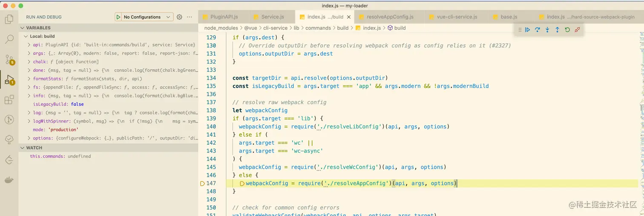Select the isLegacyBuild: false variable

109,104
